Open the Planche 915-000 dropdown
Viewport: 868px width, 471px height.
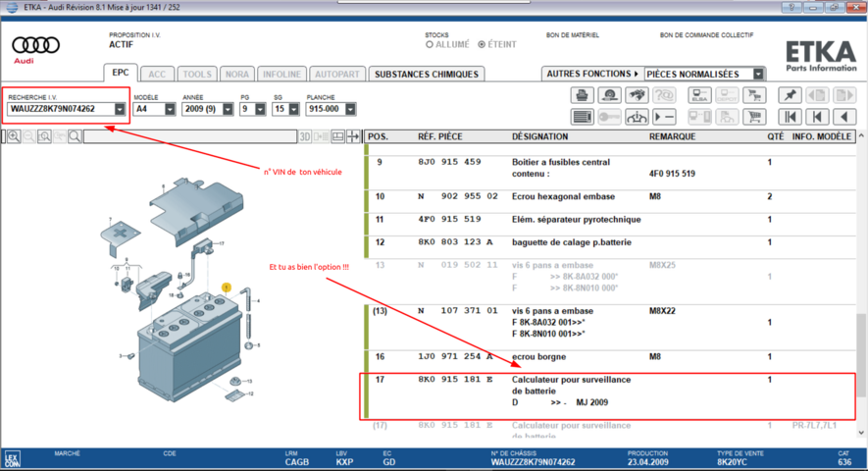click(x=350, y=109)
